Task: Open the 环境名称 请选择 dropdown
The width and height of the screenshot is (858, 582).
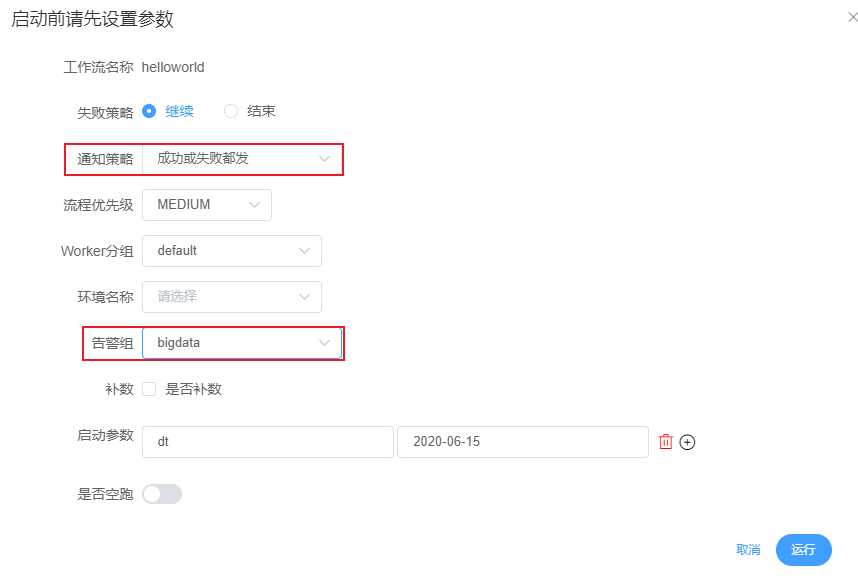Action: (x=231, y=297)
